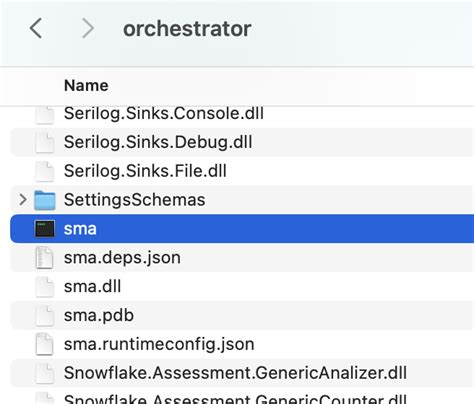The height and width of the screenshot is (404, 474).
Task: Select the Serilog.Sinks.Console.dll file name
Action: [164, 113]
